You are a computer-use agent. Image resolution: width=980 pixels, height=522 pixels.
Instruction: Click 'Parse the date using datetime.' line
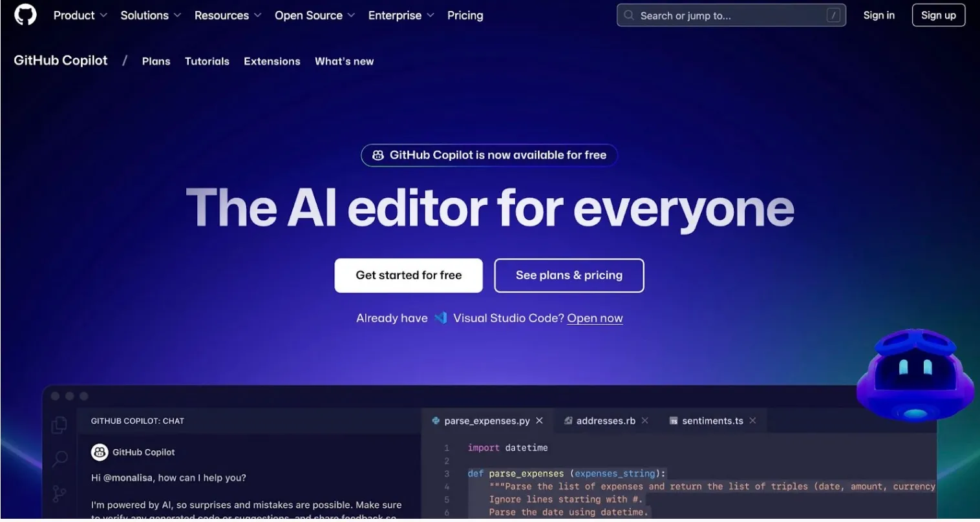pos(568,512)
